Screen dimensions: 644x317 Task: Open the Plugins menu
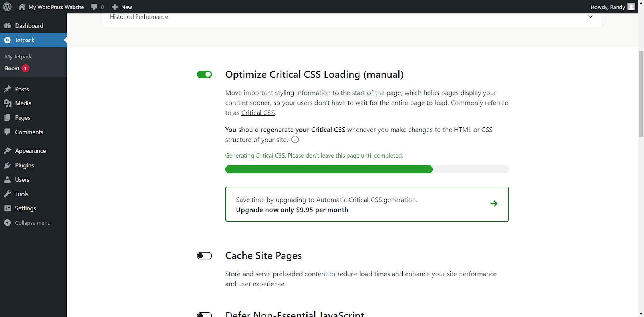33,165
